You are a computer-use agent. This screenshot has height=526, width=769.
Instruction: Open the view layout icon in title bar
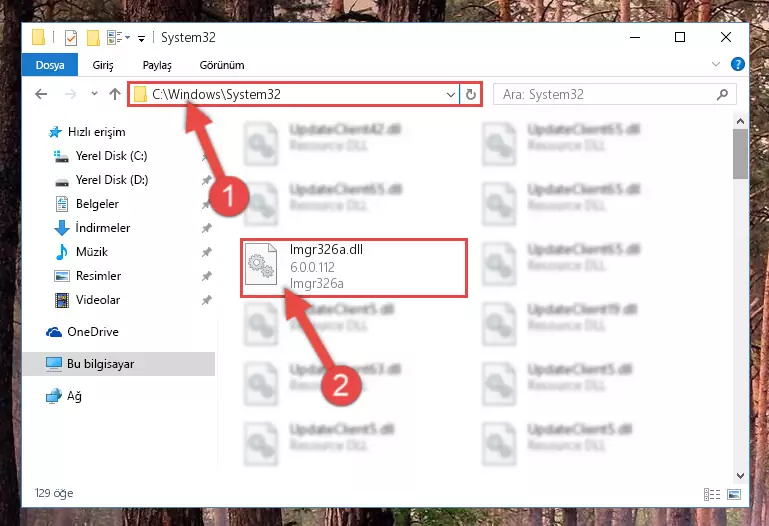tap(115, 37)
